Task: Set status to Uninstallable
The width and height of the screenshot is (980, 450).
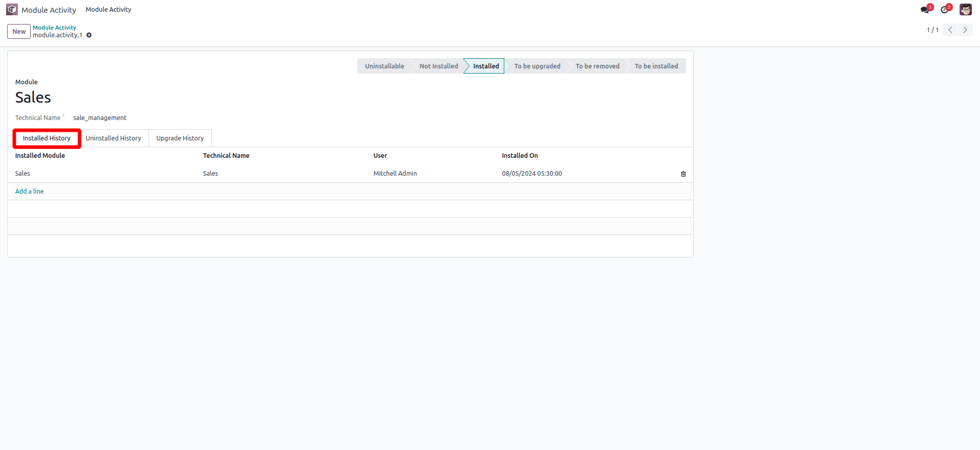Action: pyautogui.click(x=384, y=66)
